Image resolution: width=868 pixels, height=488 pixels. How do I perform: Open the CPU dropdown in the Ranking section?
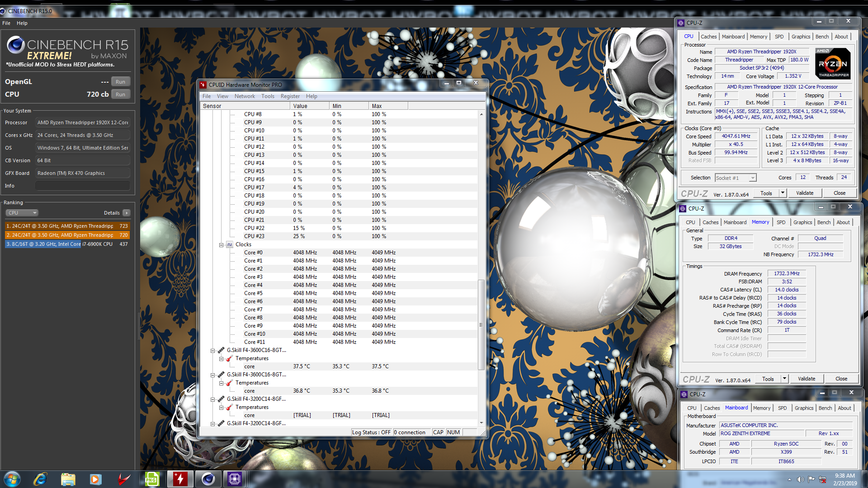[22, 213]
